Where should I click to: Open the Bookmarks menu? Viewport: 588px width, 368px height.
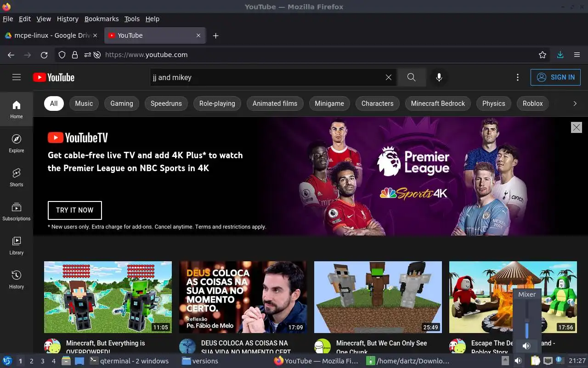pos(102,19)
